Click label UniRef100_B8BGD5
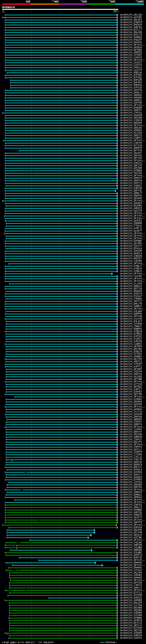Screen dimensions: 146x644 click(x=131, y=550)
